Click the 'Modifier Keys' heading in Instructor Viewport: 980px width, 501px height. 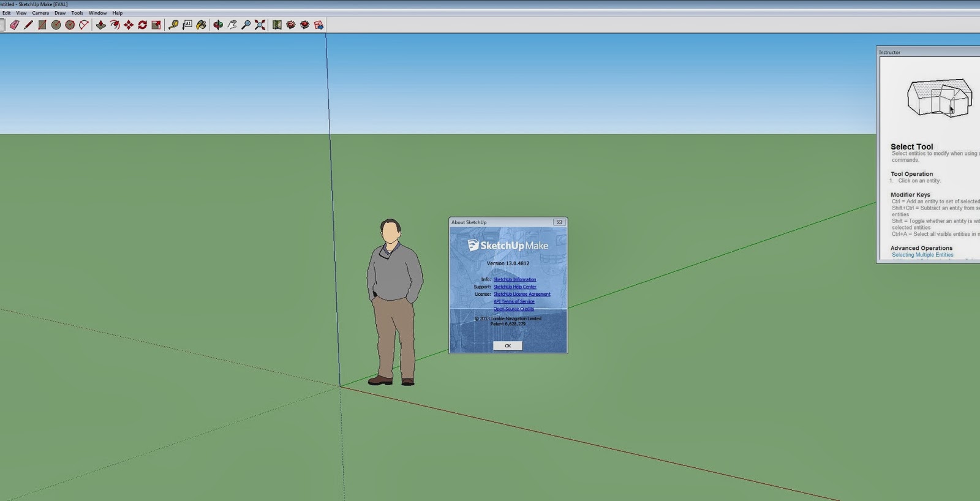pyautogui.click(x=910, y=195)
